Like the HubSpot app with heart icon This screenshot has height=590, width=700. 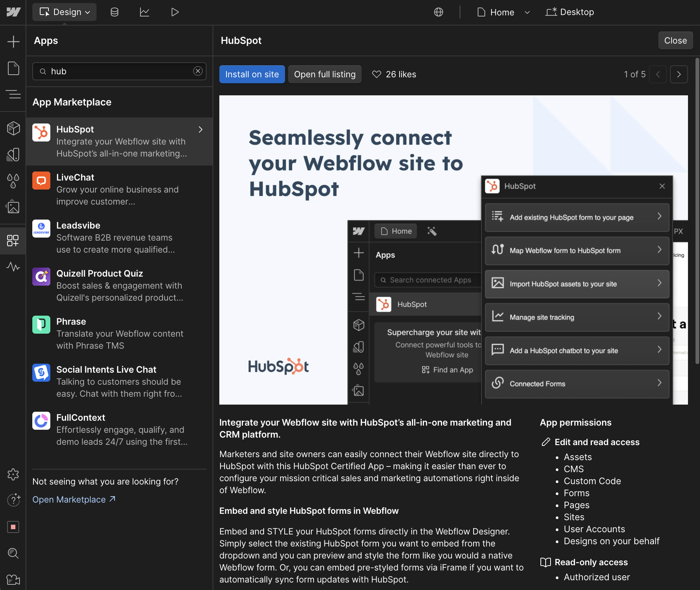(377, 74)
